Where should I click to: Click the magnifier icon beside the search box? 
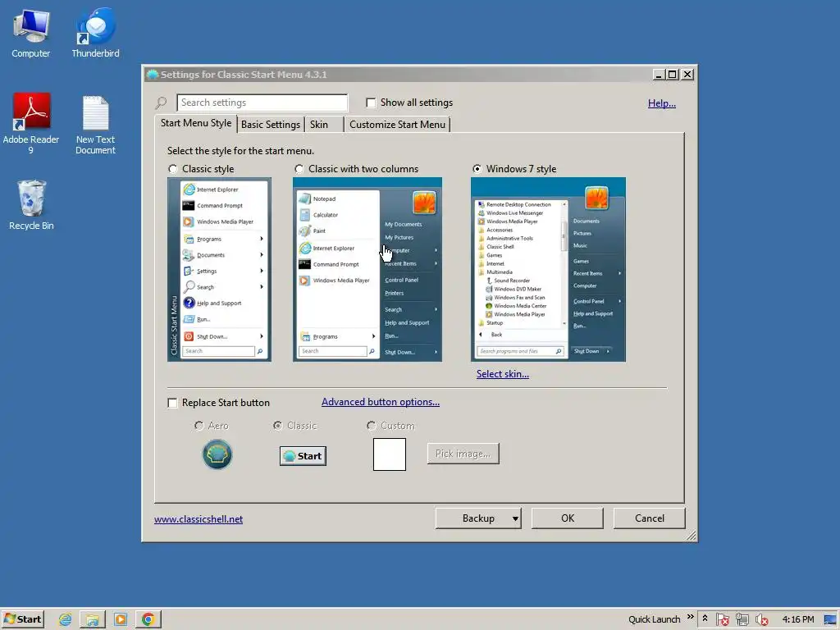[x=162, y=103]
